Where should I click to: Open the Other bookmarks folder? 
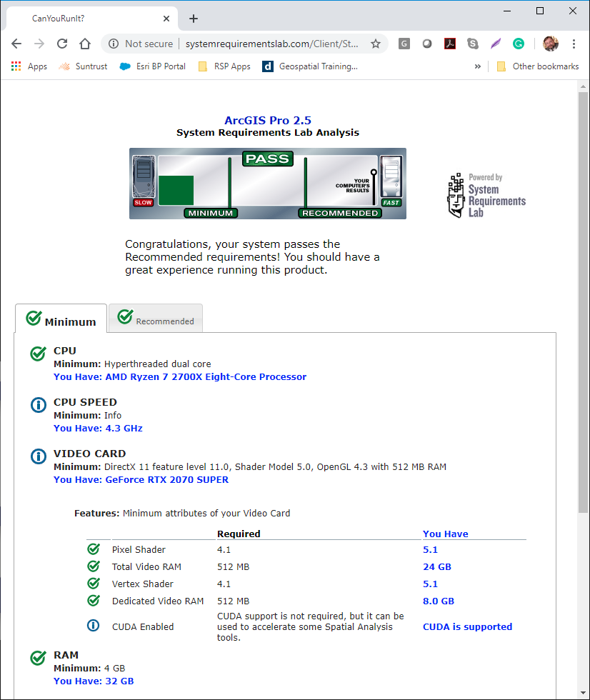(x=537, y=66)
